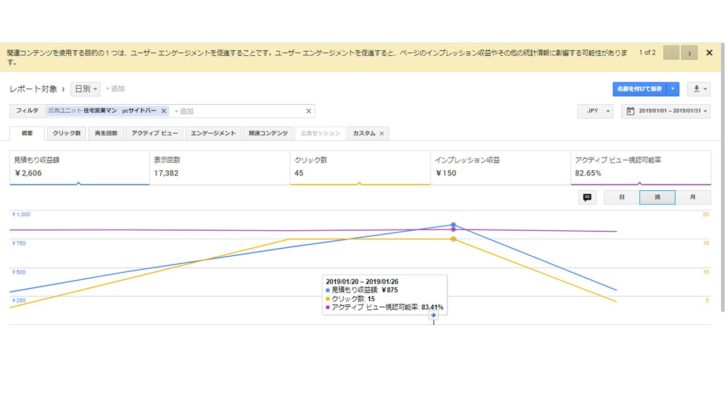
Task: Switch chart granularity to 月 (month)
Action: [693, 197]
